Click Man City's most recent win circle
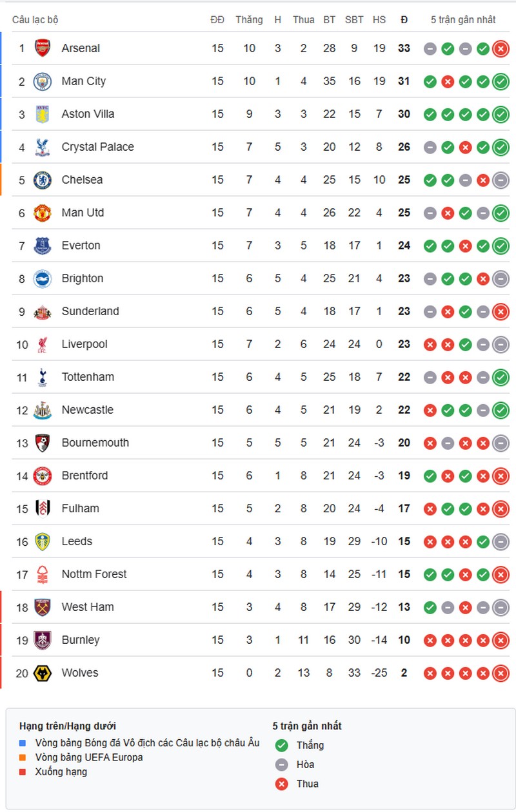 501,81
